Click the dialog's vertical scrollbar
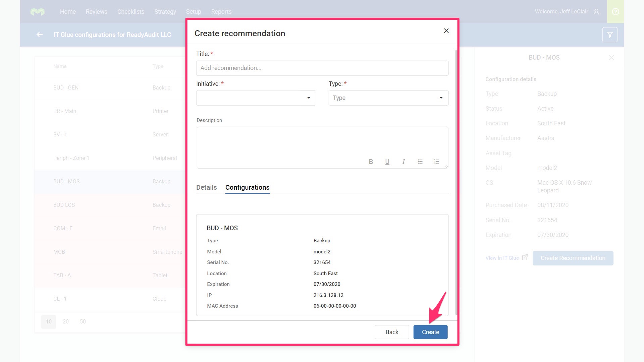The width and height of the screenshot is (644, 362). point(456,181)
